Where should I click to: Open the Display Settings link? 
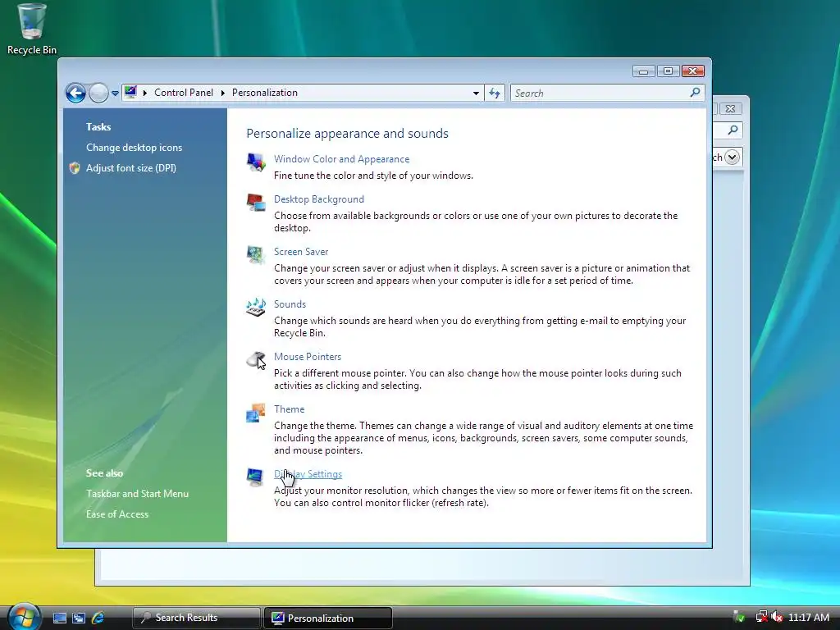click(308, 474)
